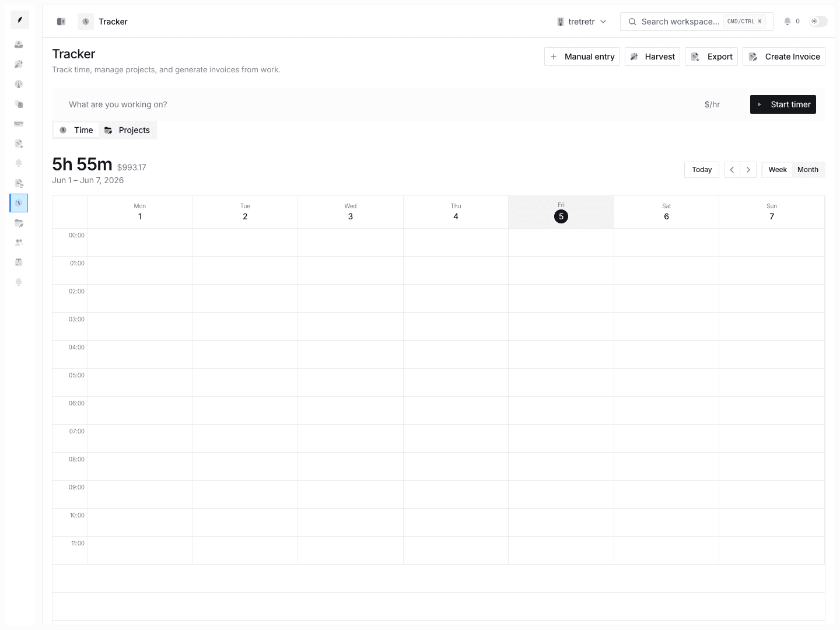Open the tretretr workspace dropdown
This screenshot has width=840, height=630.
point(582,22)
